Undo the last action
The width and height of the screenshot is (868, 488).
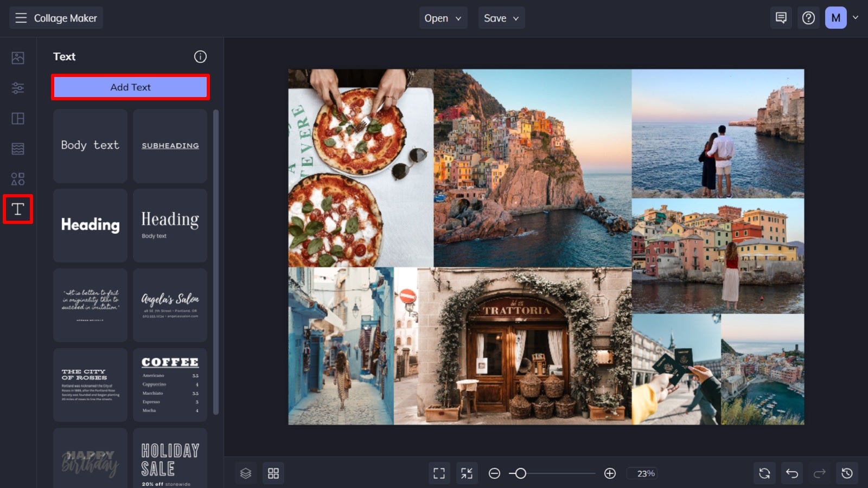point(792,473)
